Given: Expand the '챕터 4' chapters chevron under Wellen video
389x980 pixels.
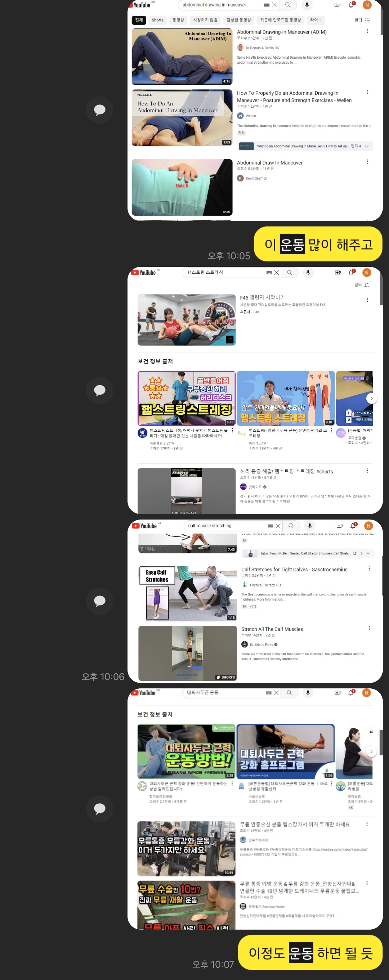Looking at the screenshot, I should pyautogui.click(x=367, y=146).
